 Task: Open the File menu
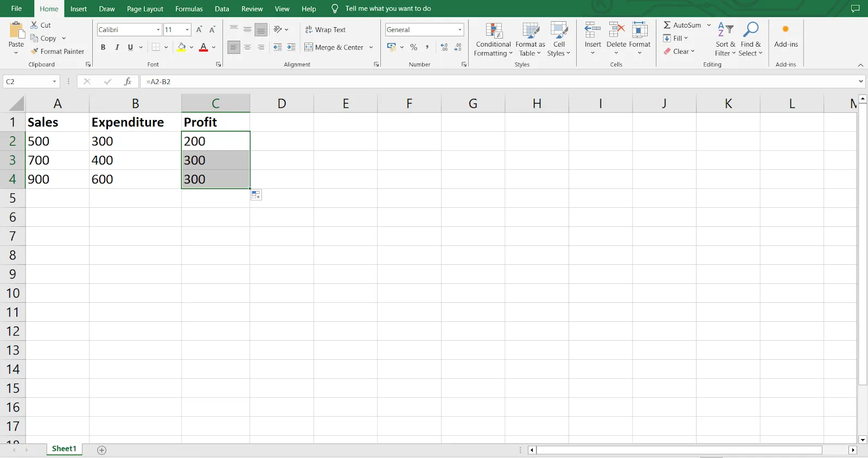click(x=16, y=9)
